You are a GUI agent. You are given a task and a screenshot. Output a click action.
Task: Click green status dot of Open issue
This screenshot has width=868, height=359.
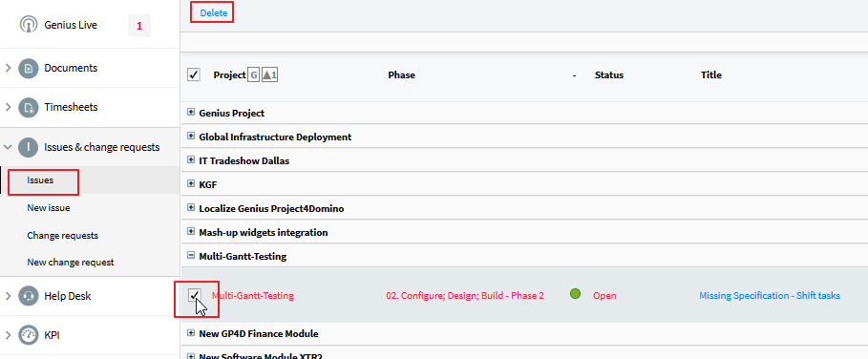575,294
